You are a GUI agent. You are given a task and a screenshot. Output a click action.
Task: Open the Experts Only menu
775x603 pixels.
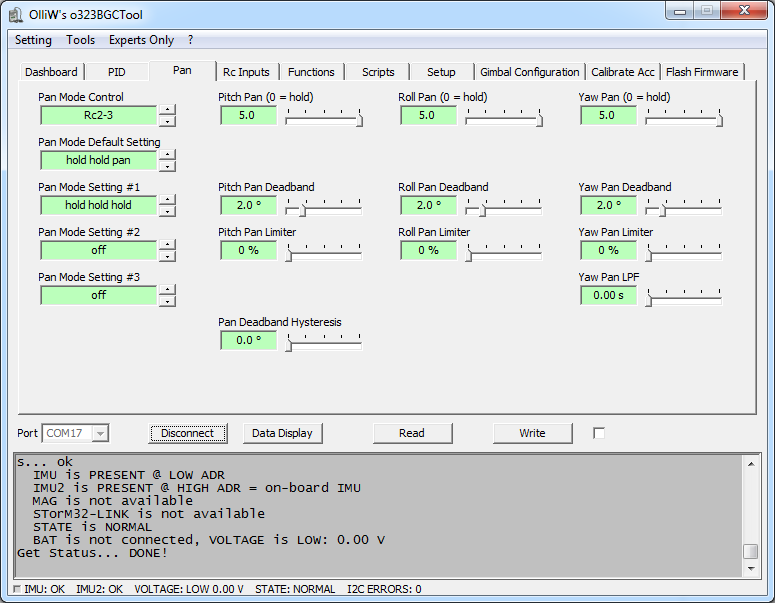click(141, 40)
